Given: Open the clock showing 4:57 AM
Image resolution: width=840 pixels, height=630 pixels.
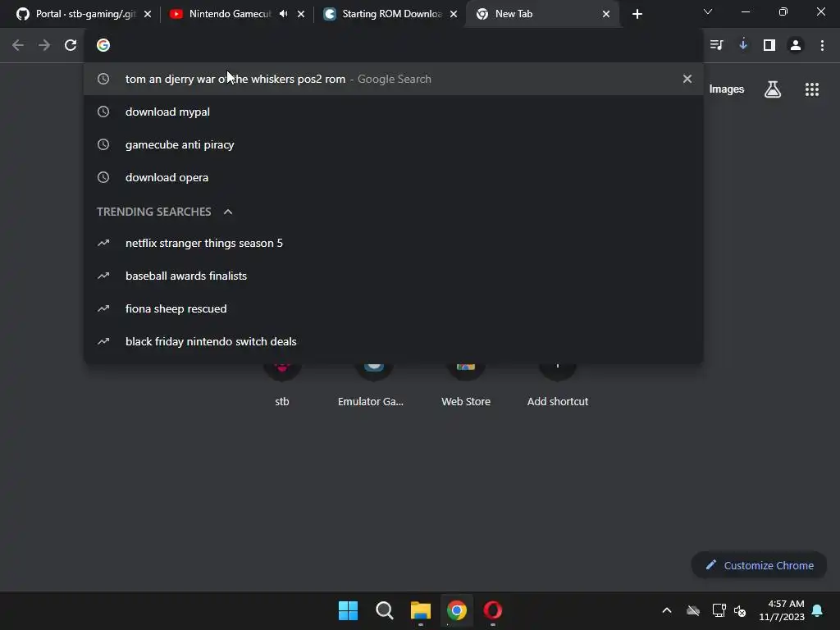Looking at the screenshot, I should click(x=782, y=610).
